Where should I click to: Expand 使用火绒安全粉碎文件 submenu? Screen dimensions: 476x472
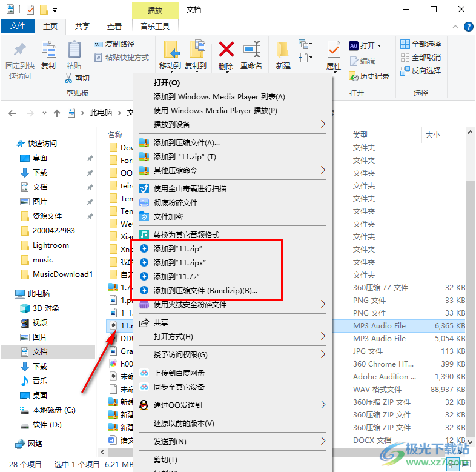(x=232, y=304)
